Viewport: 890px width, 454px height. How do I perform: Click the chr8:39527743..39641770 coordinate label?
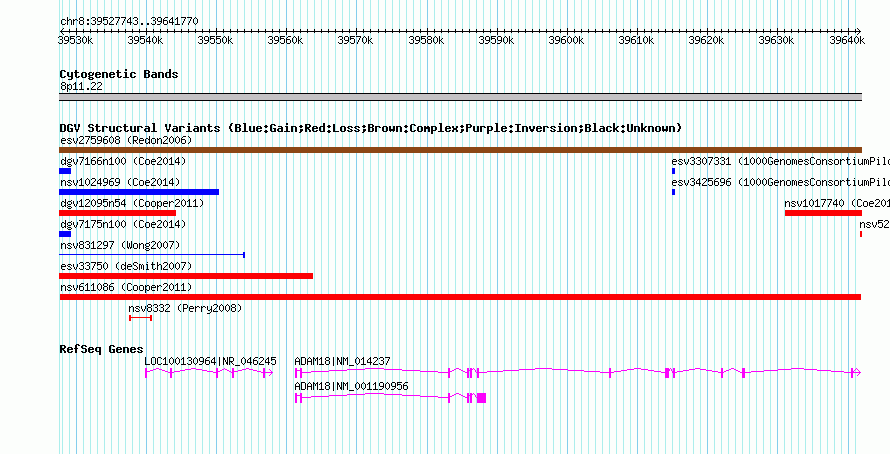(x=129, y=21)
